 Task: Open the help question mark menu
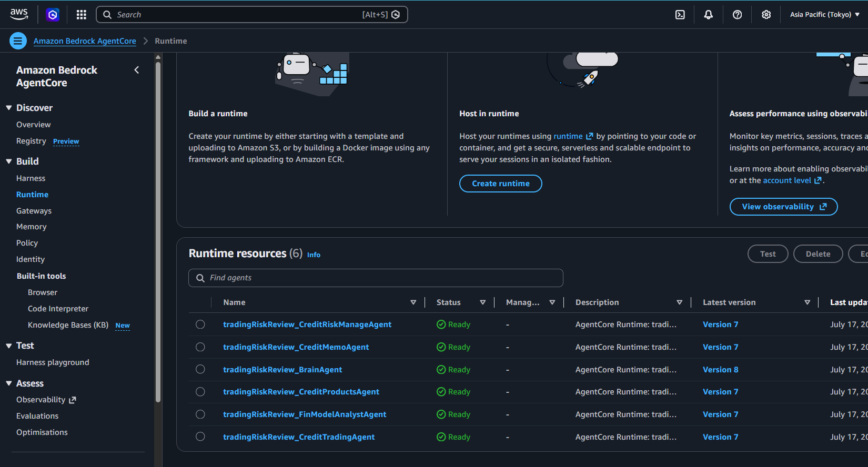(x=738, y=15)
